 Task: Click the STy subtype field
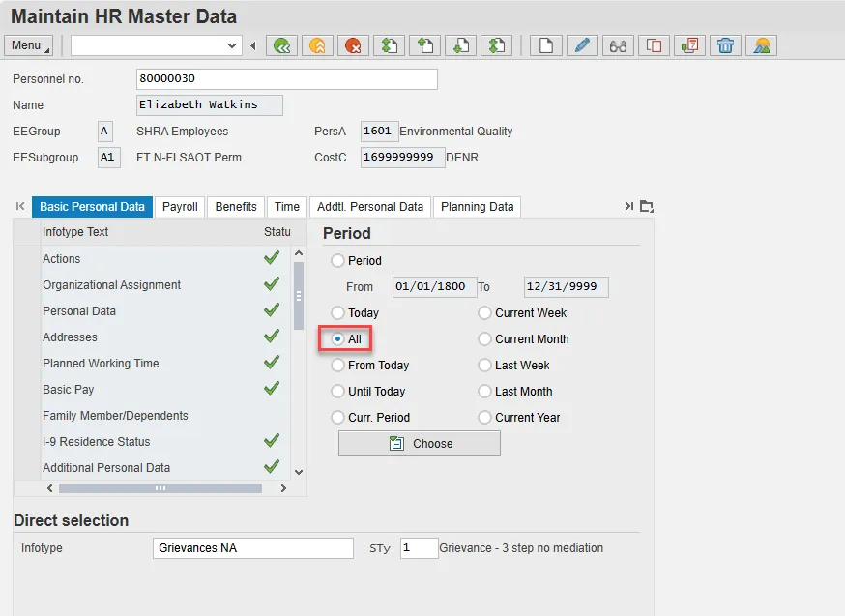click(419, 548)
